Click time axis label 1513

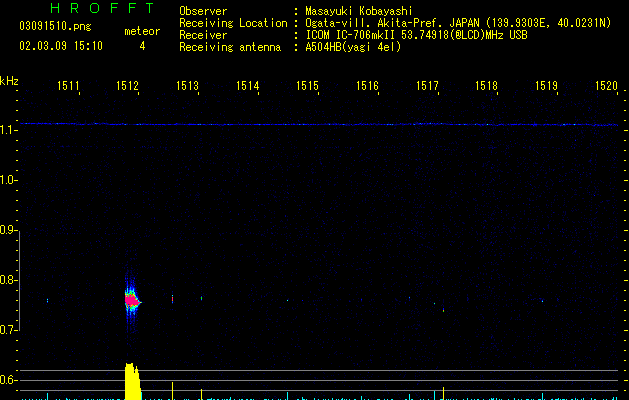pyautogui.click(x=187, y=85)
